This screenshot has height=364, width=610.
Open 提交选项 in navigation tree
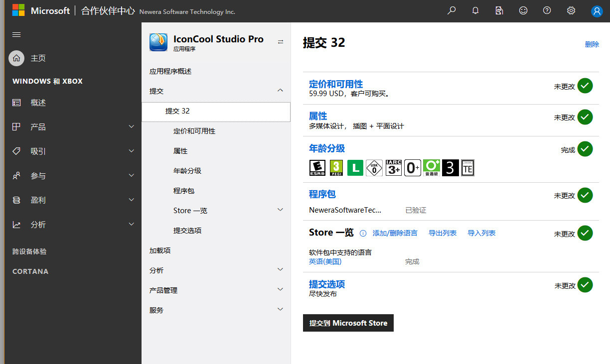[x=187, y=231]
